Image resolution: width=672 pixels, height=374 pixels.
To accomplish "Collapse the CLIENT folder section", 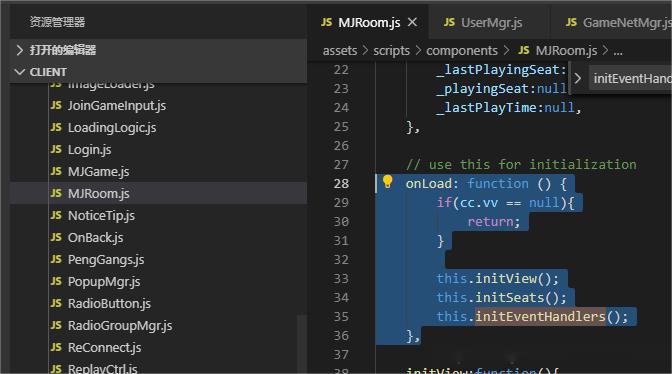I will (x=159, y=72).
